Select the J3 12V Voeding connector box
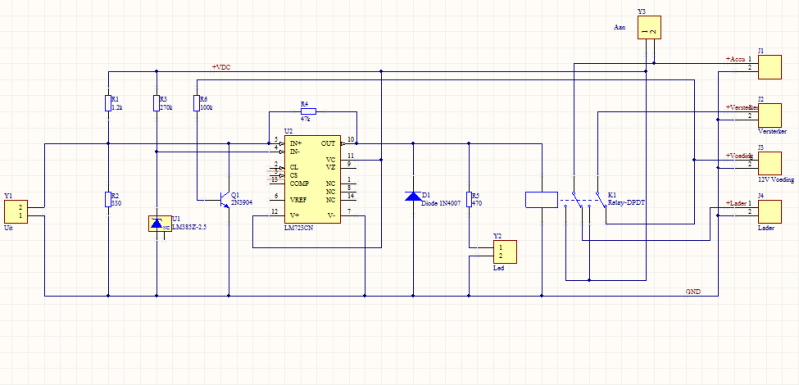Viewport: 799px width, 385px height. 769,163
